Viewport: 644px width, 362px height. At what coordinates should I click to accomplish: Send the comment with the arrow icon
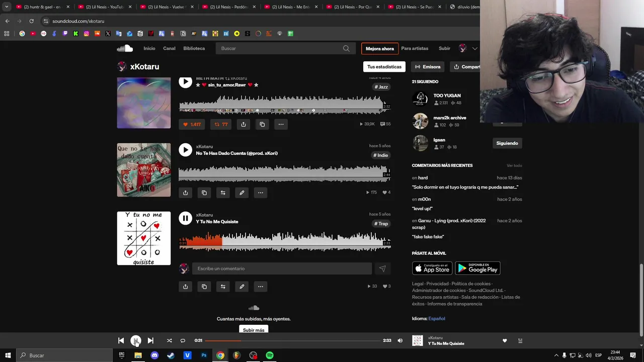tap(382, 268)
